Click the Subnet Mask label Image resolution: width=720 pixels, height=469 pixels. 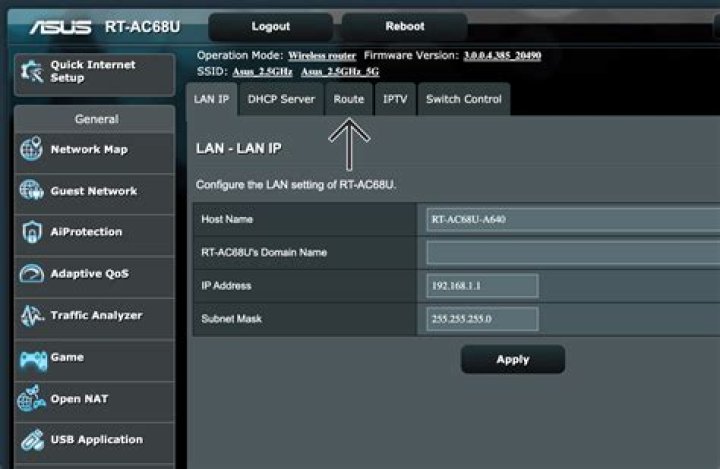231,319
